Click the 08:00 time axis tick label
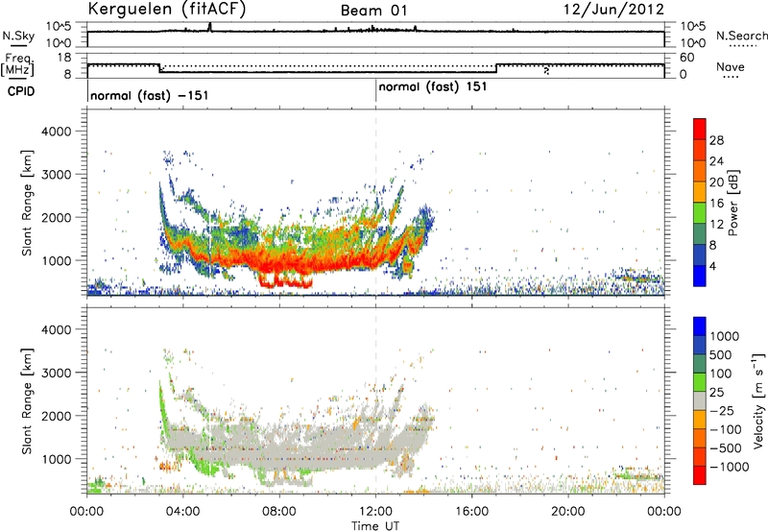This screenshot has height=532, width=768. (x=279, y=512)
